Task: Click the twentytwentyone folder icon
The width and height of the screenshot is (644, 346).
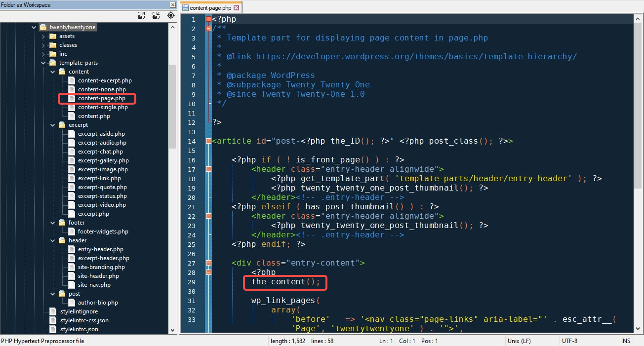Action: 43,27
